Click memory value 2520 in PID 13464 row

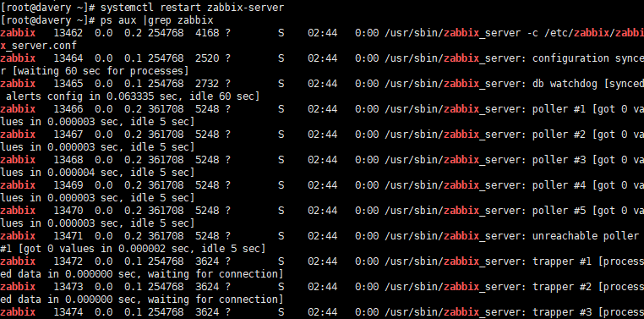207,58
